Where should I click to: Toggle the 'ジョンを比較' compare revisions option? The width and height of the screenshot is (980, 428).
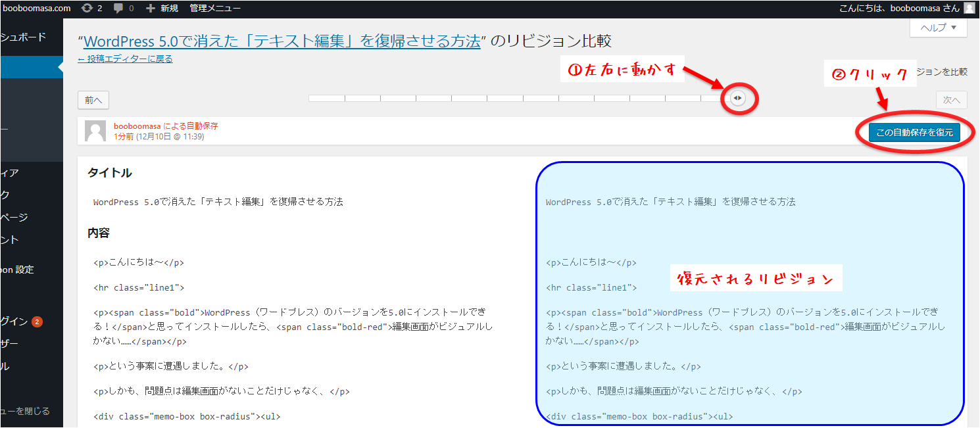point(942,72)
